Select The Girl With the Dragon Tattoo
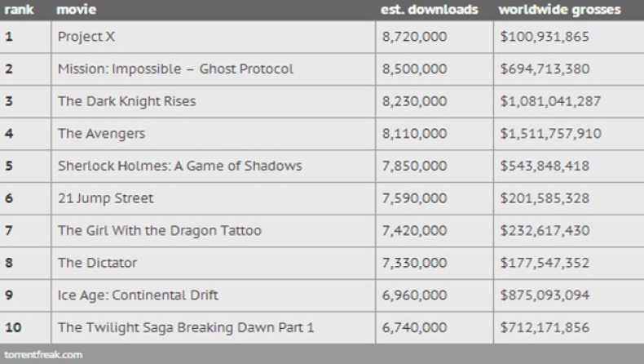The image size is (644, 364). (160, 230)
